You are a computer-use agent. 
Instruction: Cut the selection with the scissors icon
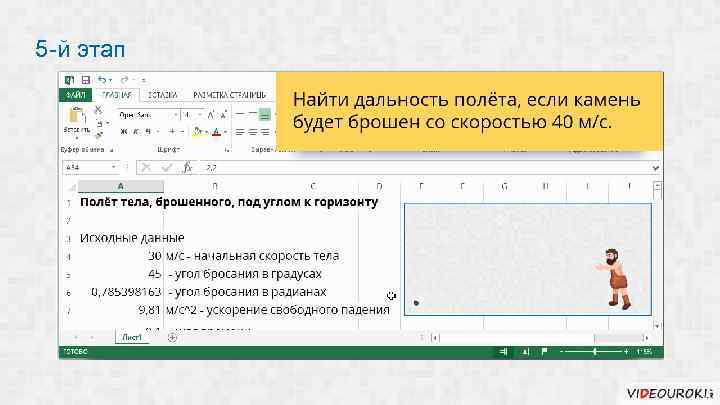coord(98,110)
